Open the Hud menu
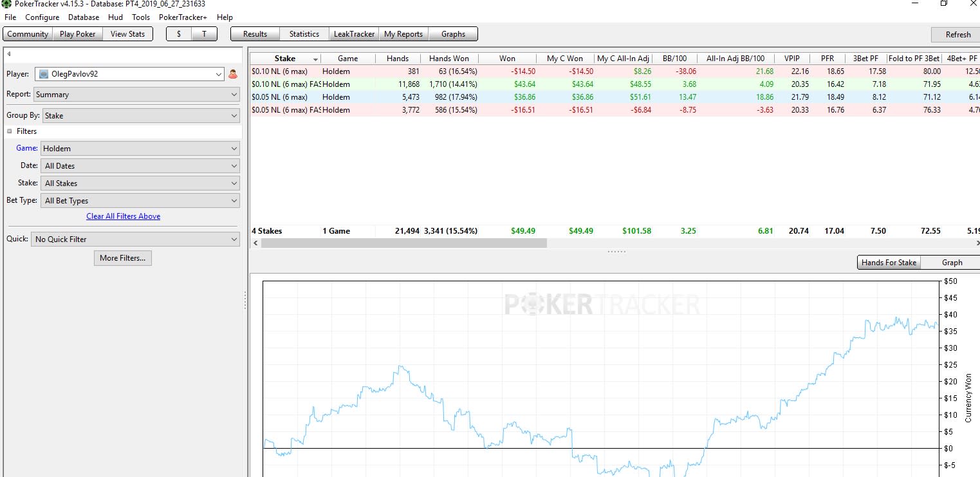Image resolution: width=980 pixels, height=477 pixels. pyautogui.click(x=115, y=17)
